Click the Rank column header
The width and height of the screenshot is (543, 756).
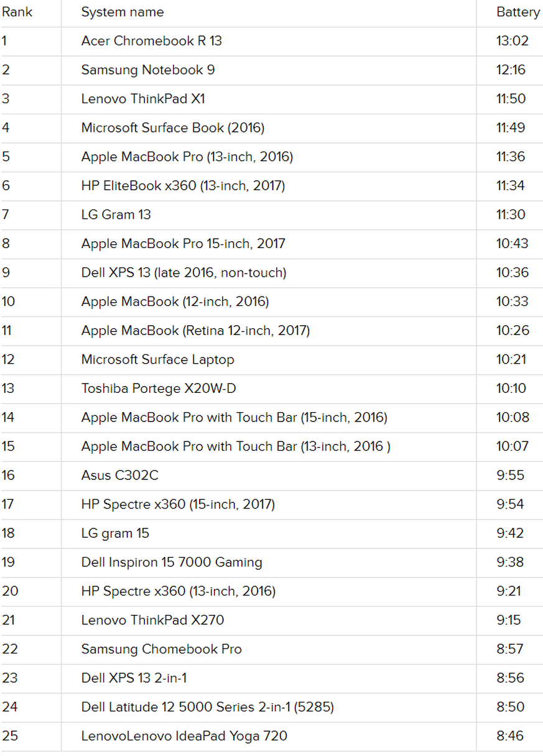pos(17,12)
